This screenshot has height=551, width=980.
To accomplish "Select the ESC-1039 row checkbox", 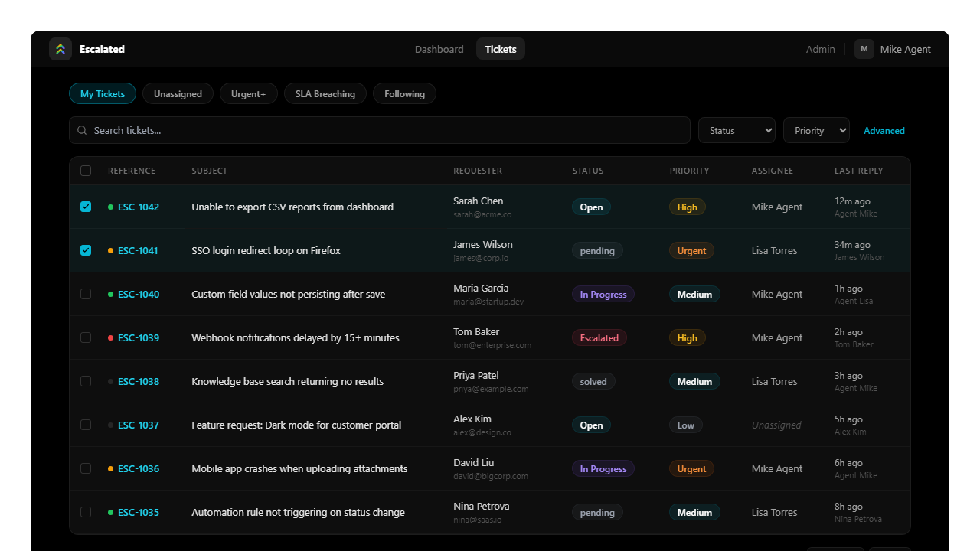I will [86, 337].
